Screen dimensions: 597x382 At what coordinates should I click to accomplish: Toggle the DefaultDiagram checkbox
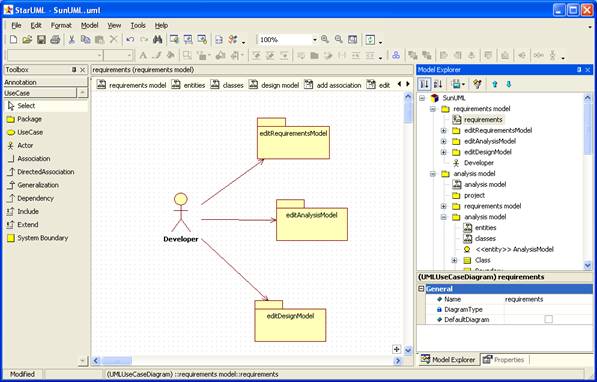coord(548,320)
